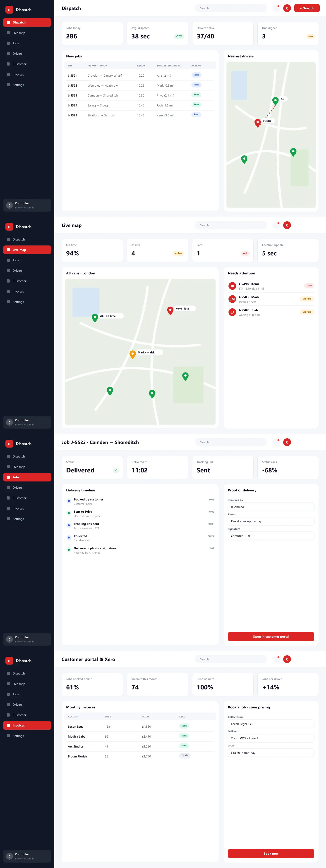326x868 pixels.
Task: Click the timeline dot for Booked by customer
Action: pos(69,501)
